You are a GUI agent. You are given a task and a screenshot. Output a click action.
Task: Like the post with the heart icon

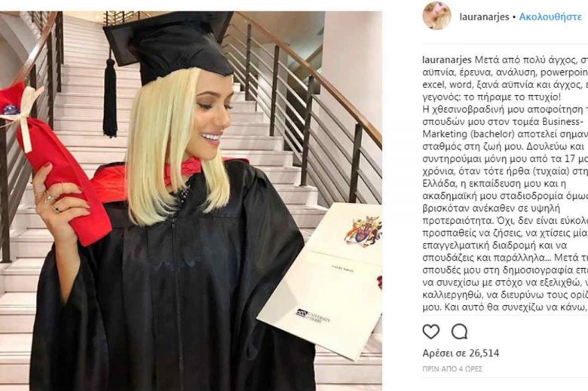pyautogui.click(x=431, y=331)
